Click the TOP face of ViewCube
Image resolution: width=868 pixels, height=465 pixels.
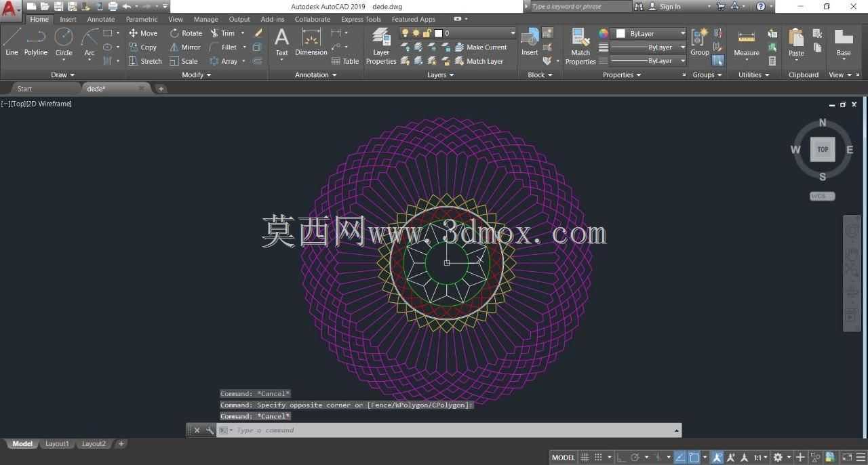823,149
